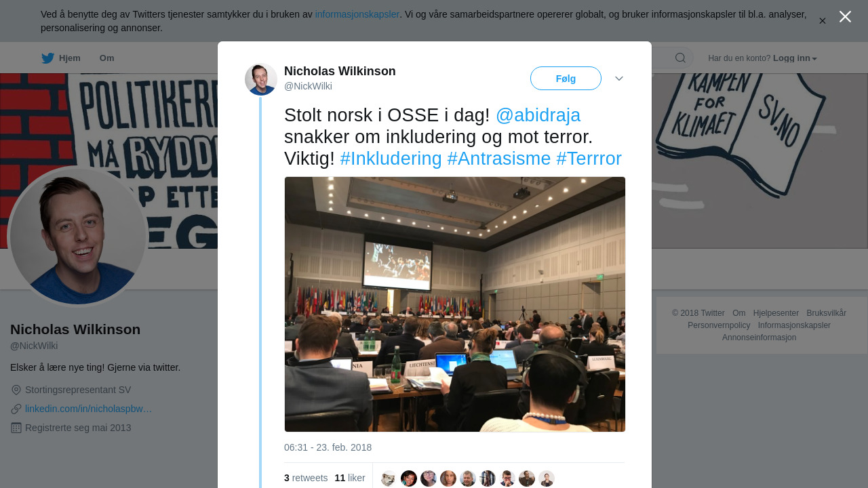Click the last liker avatar icon
This screenshot has height=488, width=868.
click(547, 479)
